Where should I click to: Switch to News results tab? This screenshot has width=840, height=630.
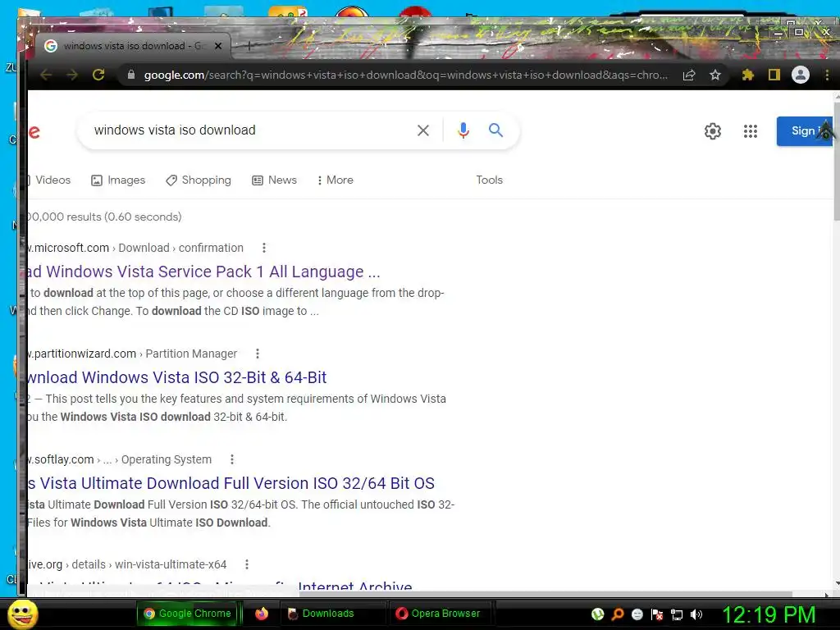274,180
